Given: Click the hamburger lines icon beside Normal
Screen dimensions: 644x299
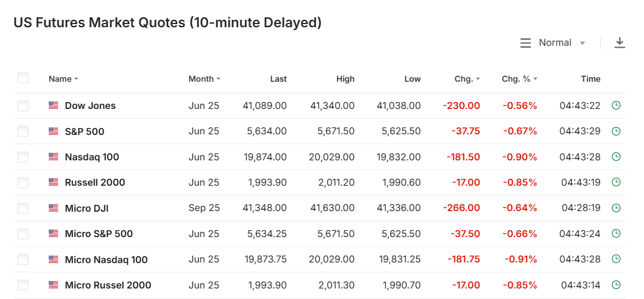Looking at the screenshot, I should 525,43.
